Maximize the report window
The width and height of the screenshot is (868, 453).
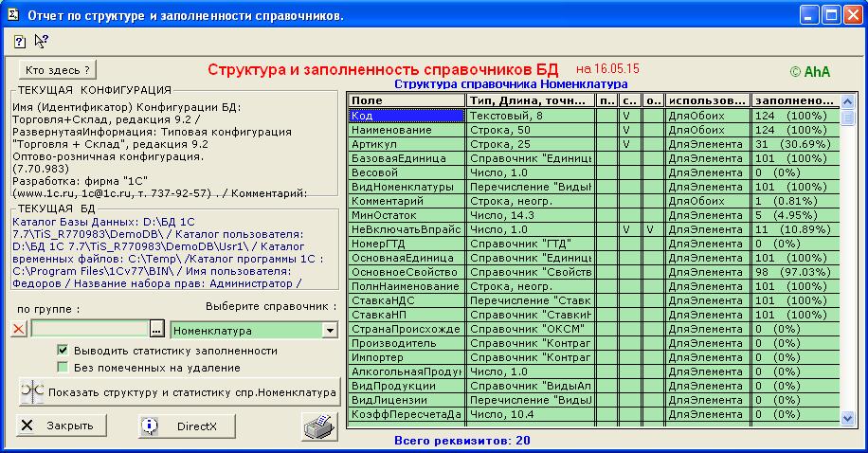coord(831,14)
